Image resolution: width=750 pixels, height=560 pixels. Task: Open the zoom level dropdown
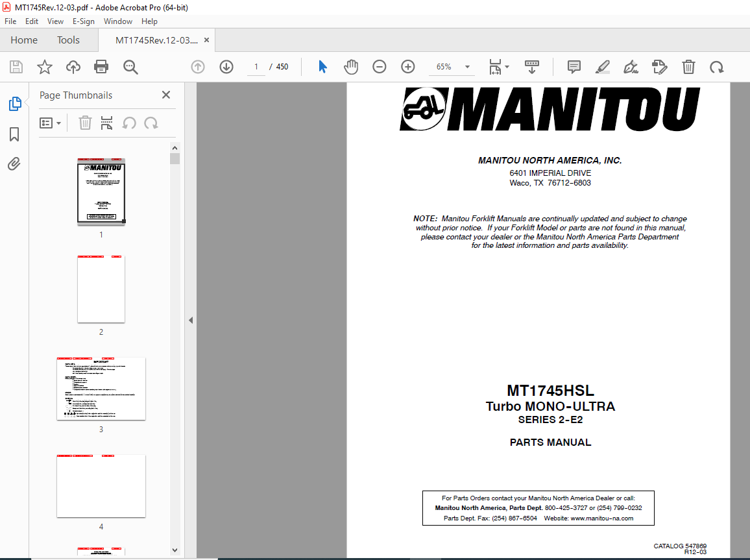467,67
